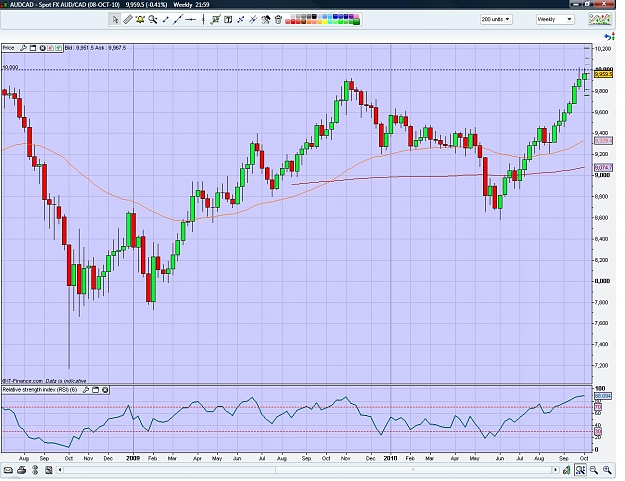
Task: Maximize the RSI indicator panel
Action: [x=96, y=390]
